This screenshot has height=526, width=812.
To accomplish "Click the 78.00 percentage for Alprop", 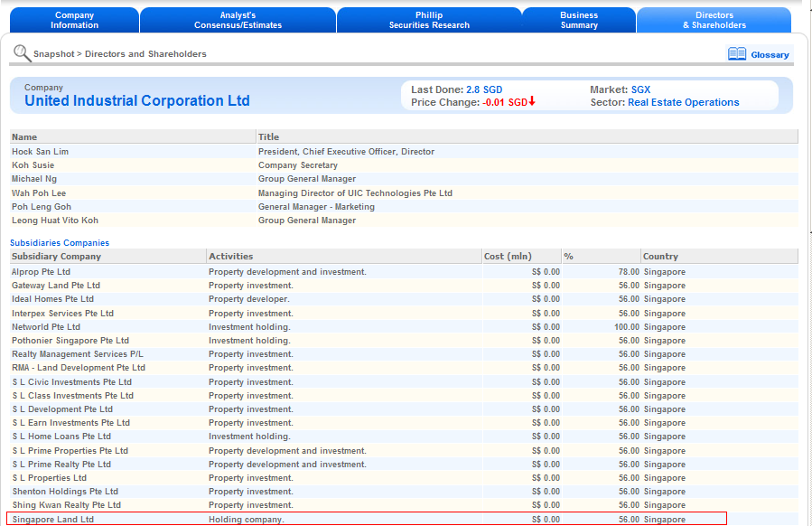I will coord(629,272).
